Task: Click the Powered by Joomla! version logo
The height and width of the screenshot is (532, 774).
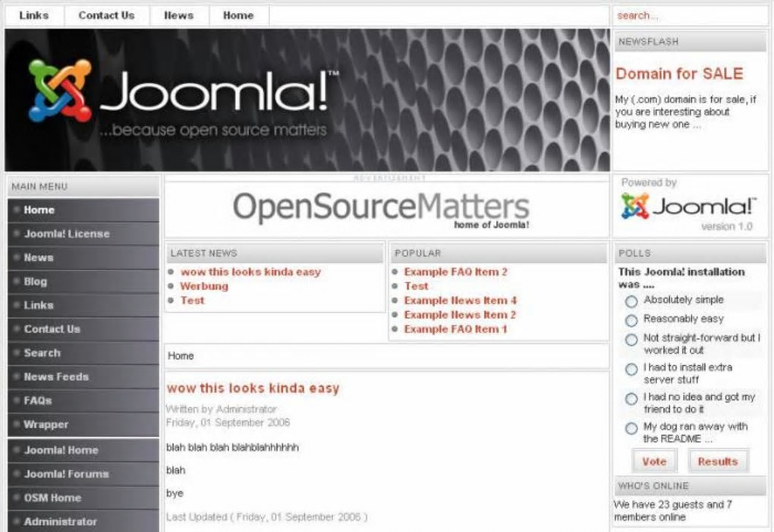Action: click(x=688, y=206)
